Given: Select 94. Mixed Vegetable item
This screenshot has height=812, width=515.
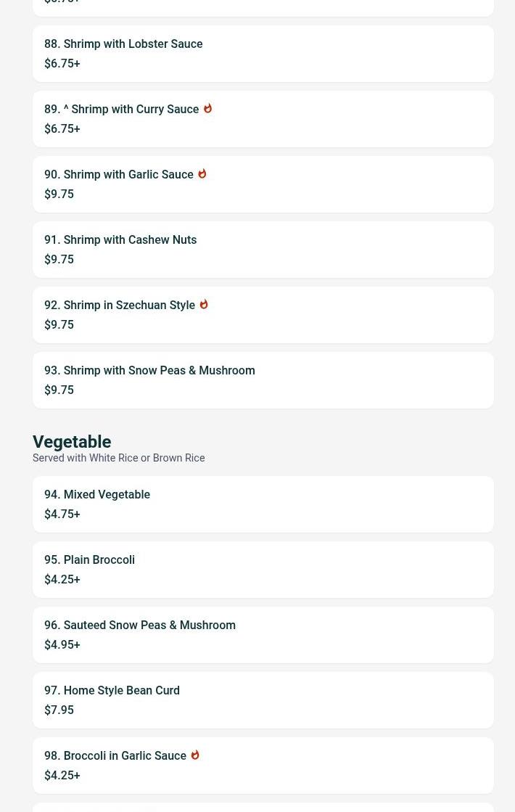Looking at the screenshot, I should point(263,504).
